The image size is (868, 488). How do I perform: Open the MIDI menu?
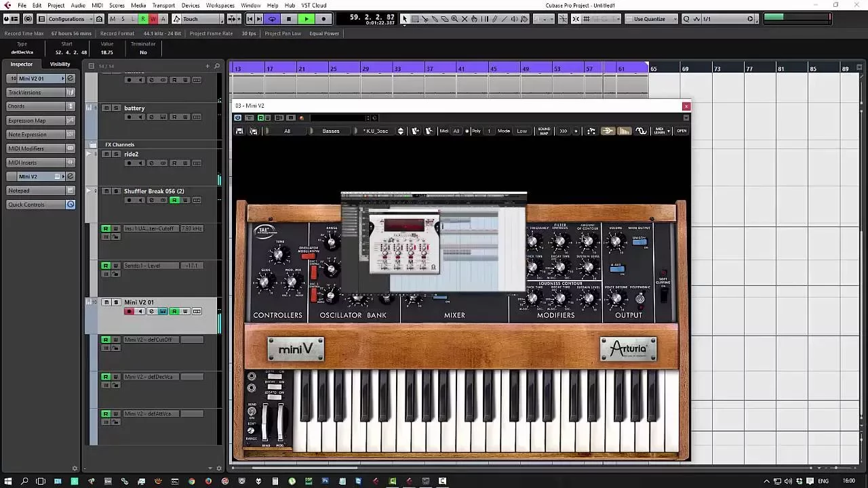point(97,5)
